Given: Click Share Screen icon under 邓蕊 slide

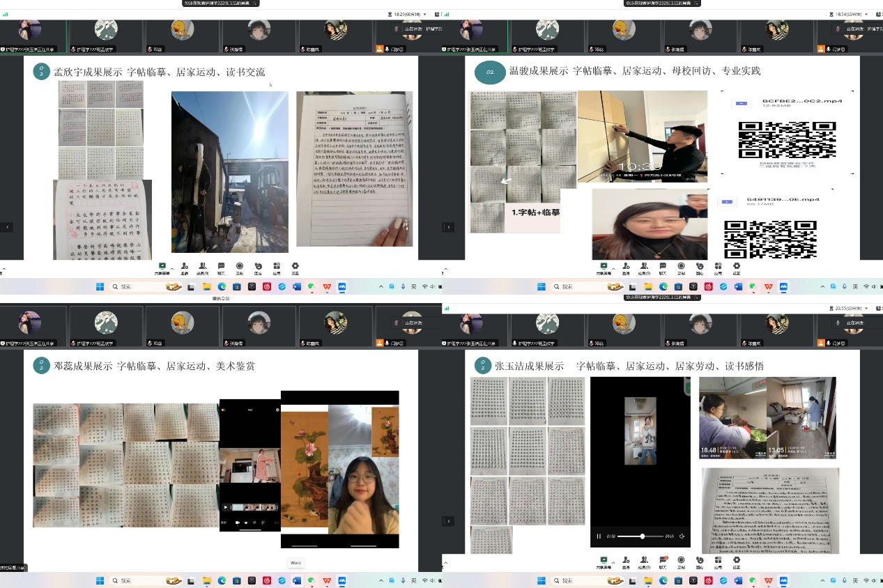Looking at the screenshot, I should [x=162, y=561].
